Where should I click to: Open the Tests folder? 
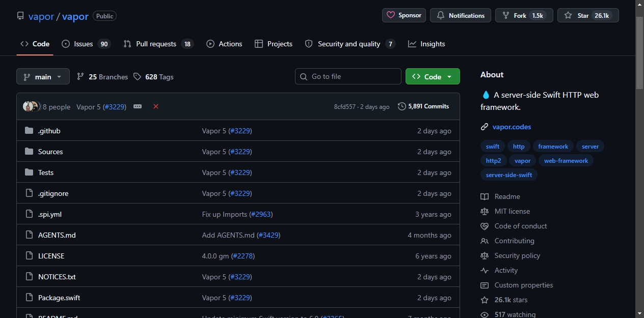tap(46, 172)
